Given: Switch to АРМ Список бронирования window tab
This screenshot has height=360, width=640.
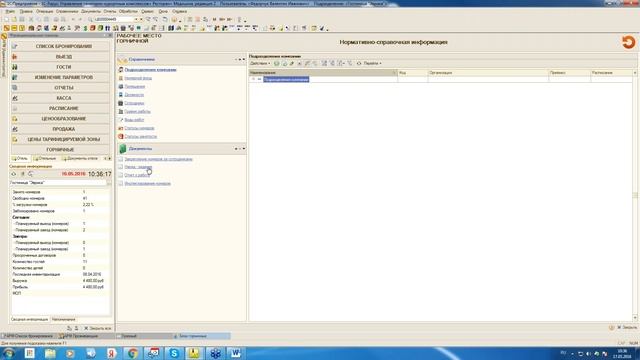Looking at the screenshot, I should pyautogui.click(x=29, y=336).
